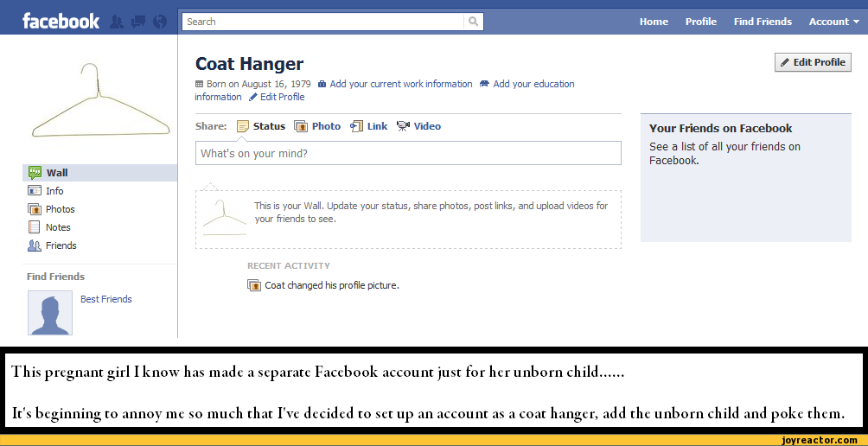Select the Video share option
The width and height of the screenshot is (868, 446).
tap(419, 126)
